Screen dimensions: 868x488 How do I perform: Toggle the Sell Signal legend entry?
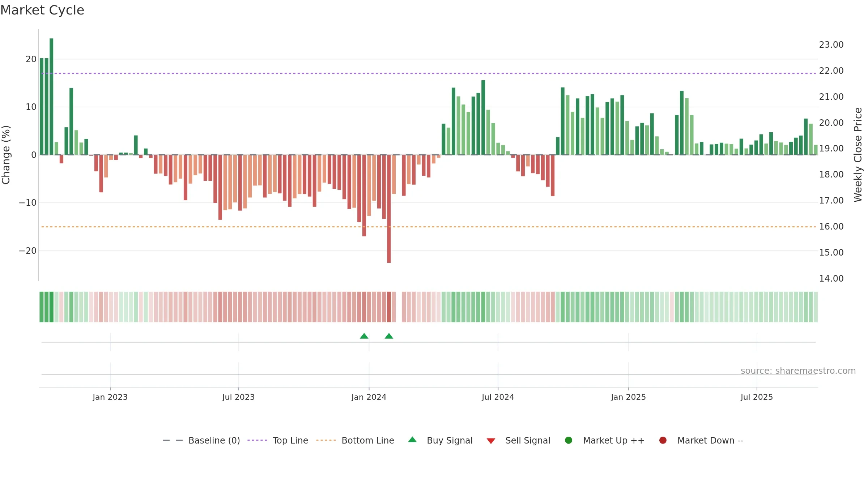coord(518,440)
